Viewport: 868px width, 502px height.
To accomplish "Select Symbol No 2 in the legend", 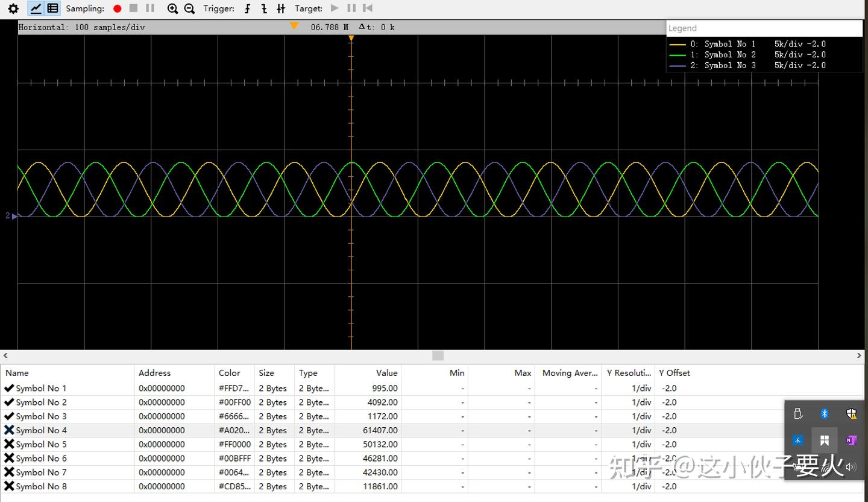I will [729, 54].
